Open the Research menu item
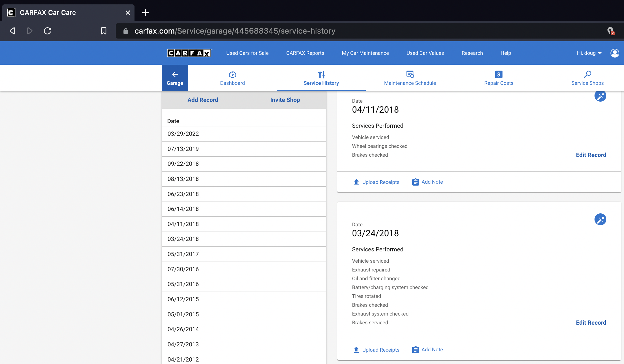This screenshot has height=364, width=624. click(472, 53)
